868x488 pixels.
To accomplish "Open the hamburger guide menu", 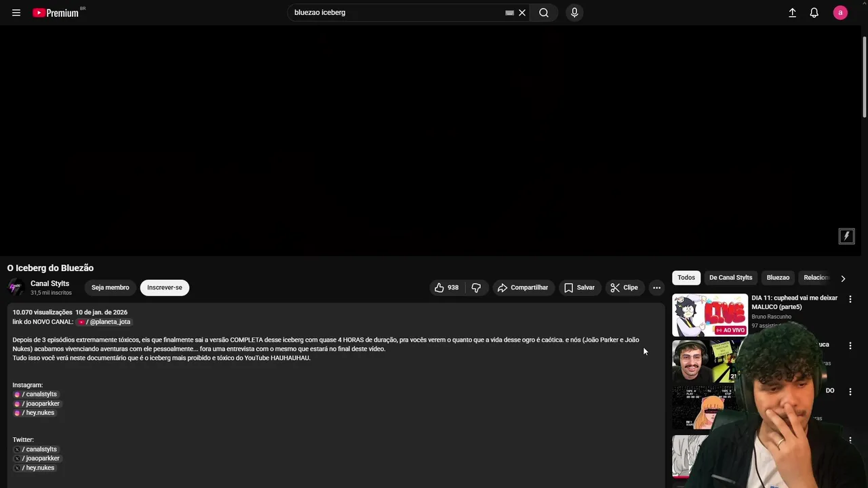I will [16, 12].
